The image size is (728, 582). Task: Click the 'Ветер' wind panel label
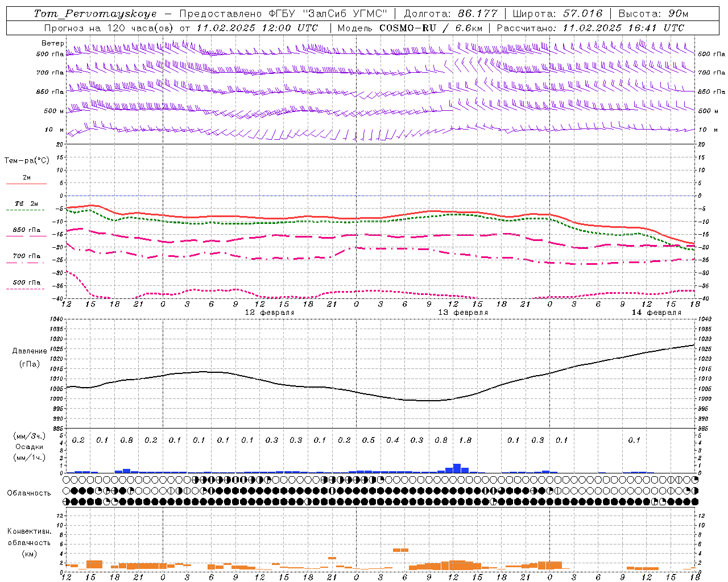click(x=52, y=43)
